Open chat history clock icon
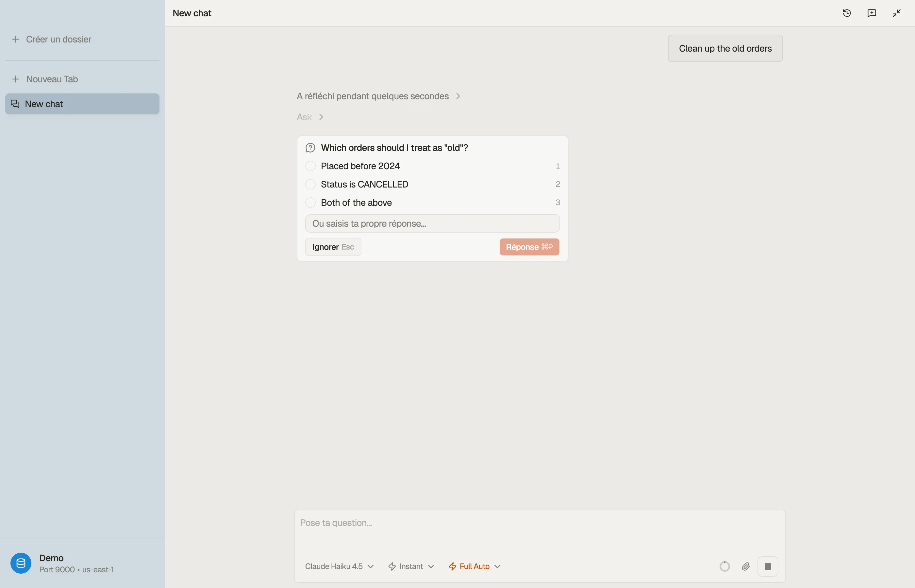Viewport: 915px width, 588px height. pos(847,13)
